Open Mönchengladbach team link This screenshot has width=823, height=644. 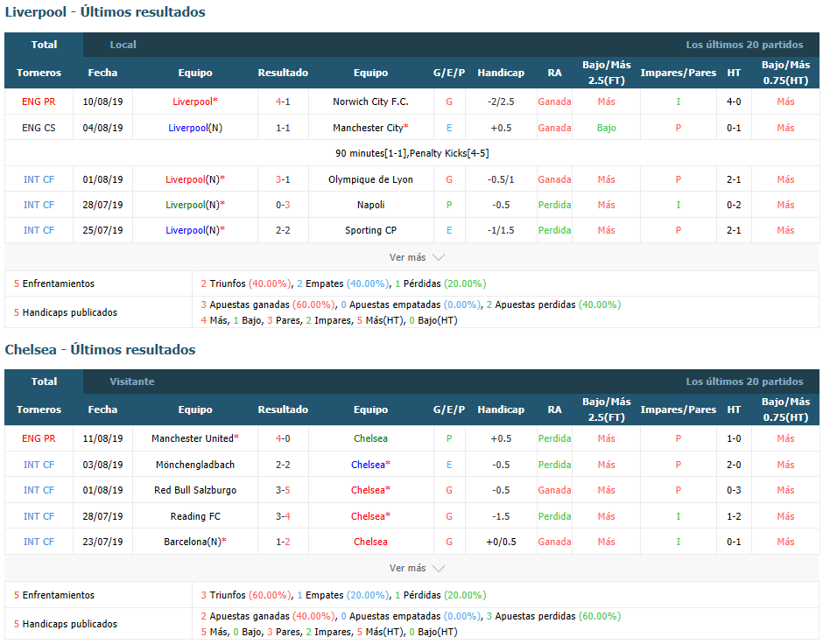[x=195, y=465]
